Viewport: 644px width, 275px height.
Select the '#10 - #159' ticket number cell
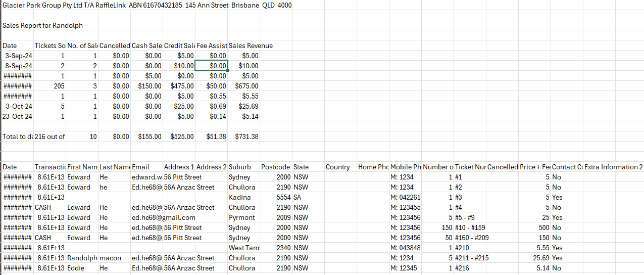[x=470, y=227]
